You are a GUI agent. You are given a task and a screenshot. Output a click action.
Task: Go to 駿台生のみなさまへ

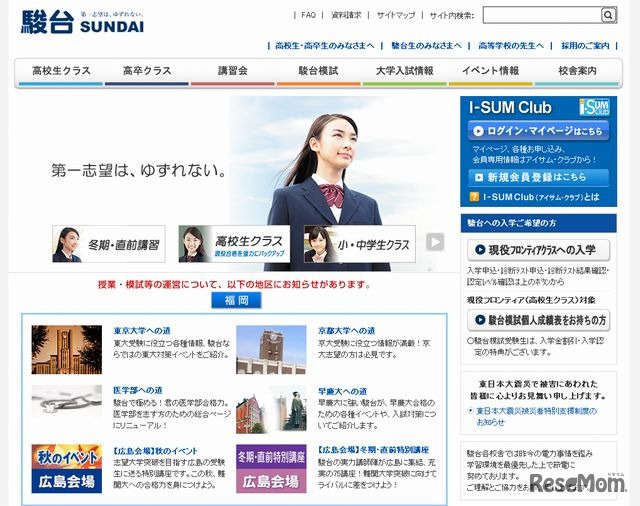[x=426, y=46]
